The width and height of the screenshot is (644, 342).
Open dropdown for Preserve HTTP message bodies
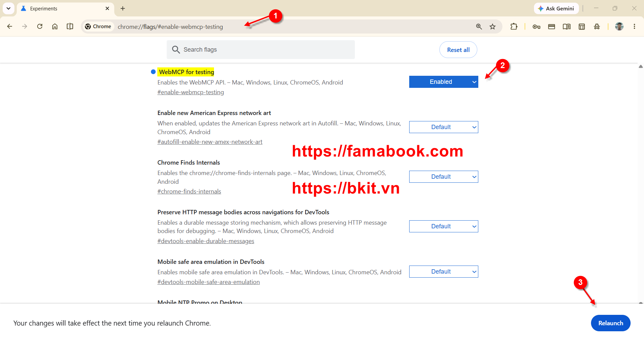(443, 226)
